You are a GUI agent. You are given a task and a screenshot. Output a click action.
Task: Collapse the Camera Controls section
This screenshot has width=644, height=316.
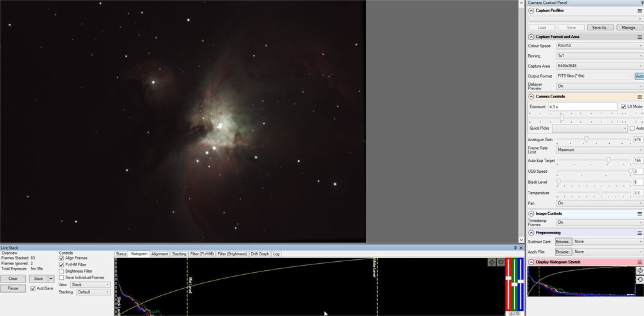pyautogui.click(x=531, y=97)
